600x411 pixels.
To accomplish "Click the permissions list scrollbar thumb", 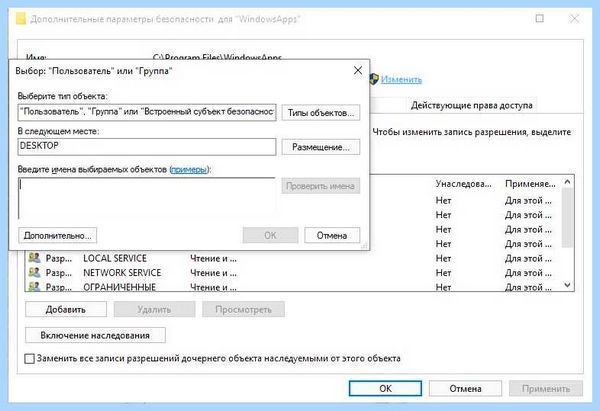I will (567, 218).
